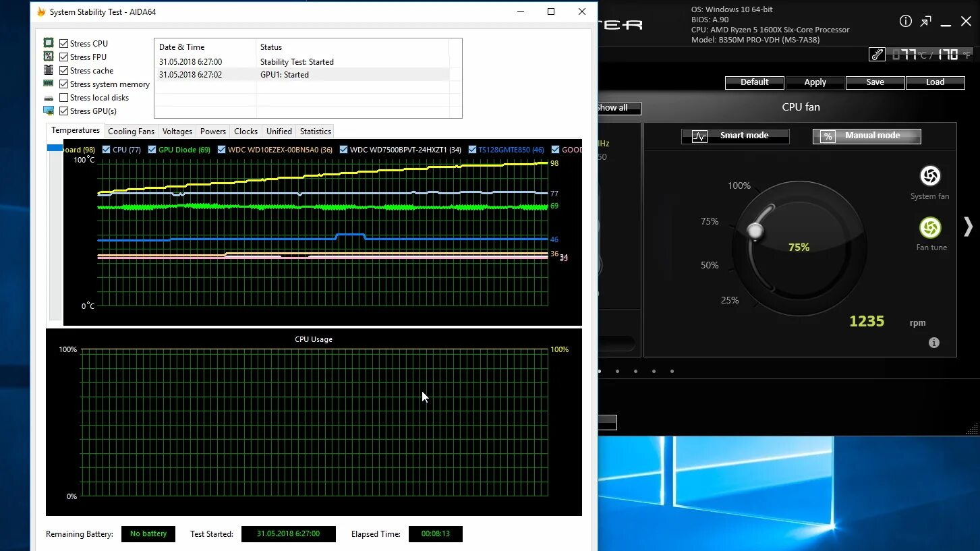980x551 pixels.
Task: Toggle WDC WD10EZEX graph checkbox
Action: pos(222,150)
